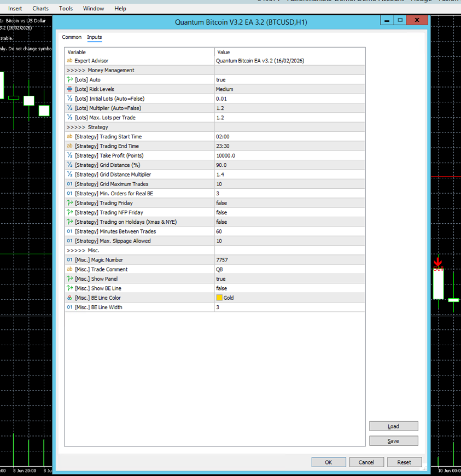Click the integer icon beside Magic Number
461x476 pixels.
point(69,259)
